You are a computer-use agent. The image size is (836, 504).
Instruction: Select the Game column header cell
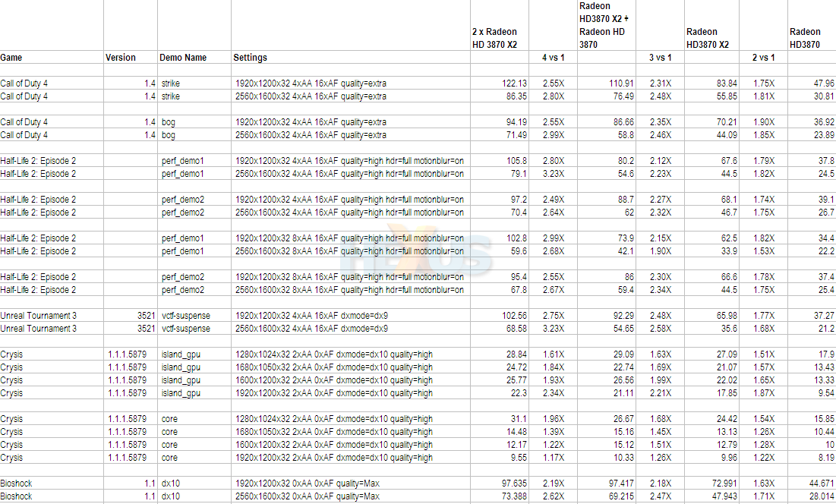pos(52,58)
